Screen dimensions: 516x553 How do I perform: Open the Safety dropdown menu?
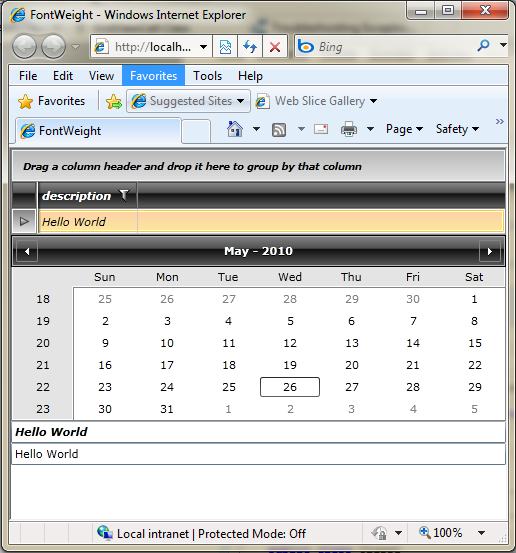coord(457,129)
